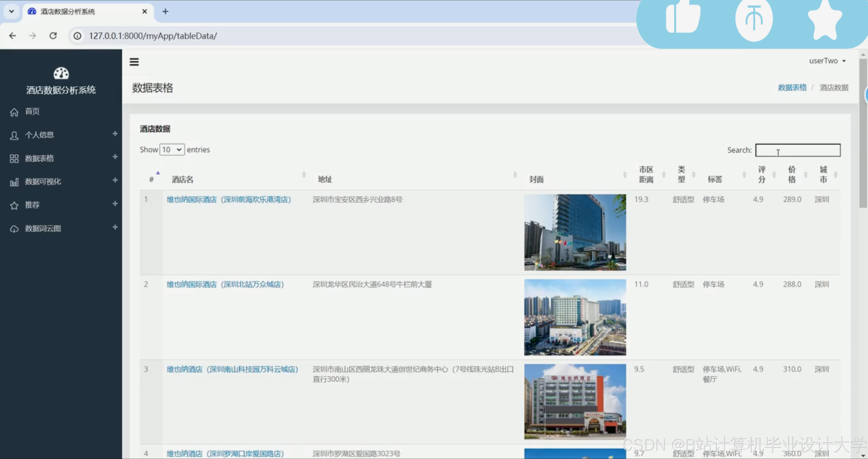This screenshot has width=868, height=459.
Task: Click the coin icon in overlay
Action: click(x=754, y=20)
